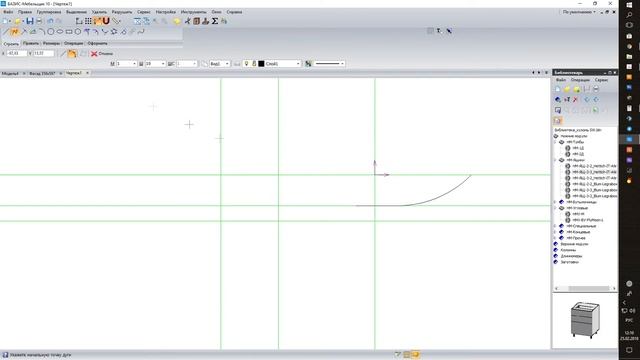Click the highlighted preview toggle icon in Библиотекарь

point(558,120)
